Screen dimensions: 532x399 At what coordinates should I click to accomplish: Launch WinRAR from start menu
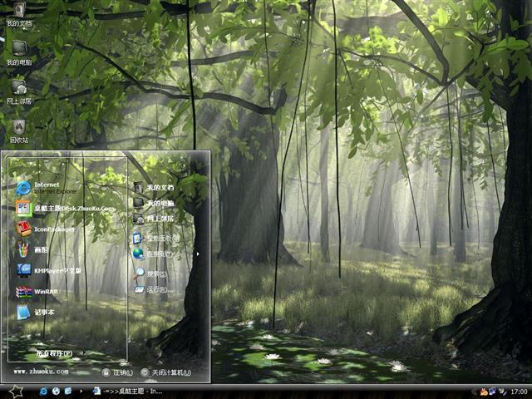point(46,292)
